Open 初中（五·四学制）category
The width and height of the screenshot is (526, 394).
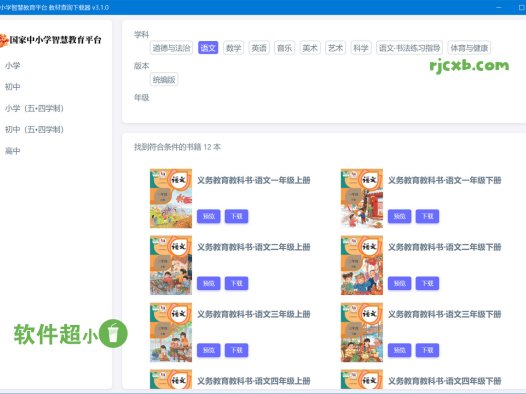(34, 129)
